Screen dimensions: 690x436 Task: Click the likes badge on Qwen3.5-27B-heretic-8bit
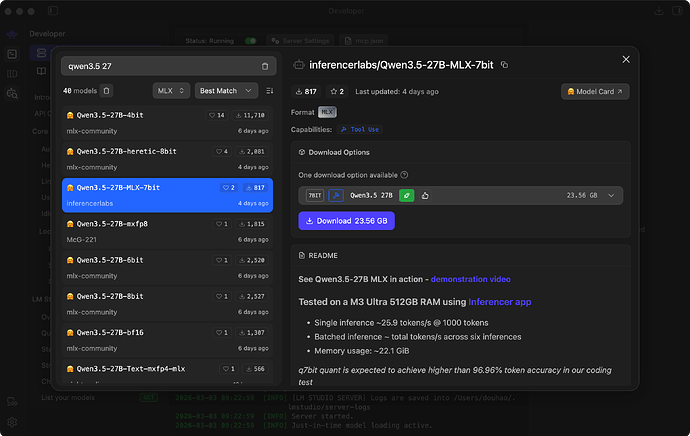pos(223,151)
